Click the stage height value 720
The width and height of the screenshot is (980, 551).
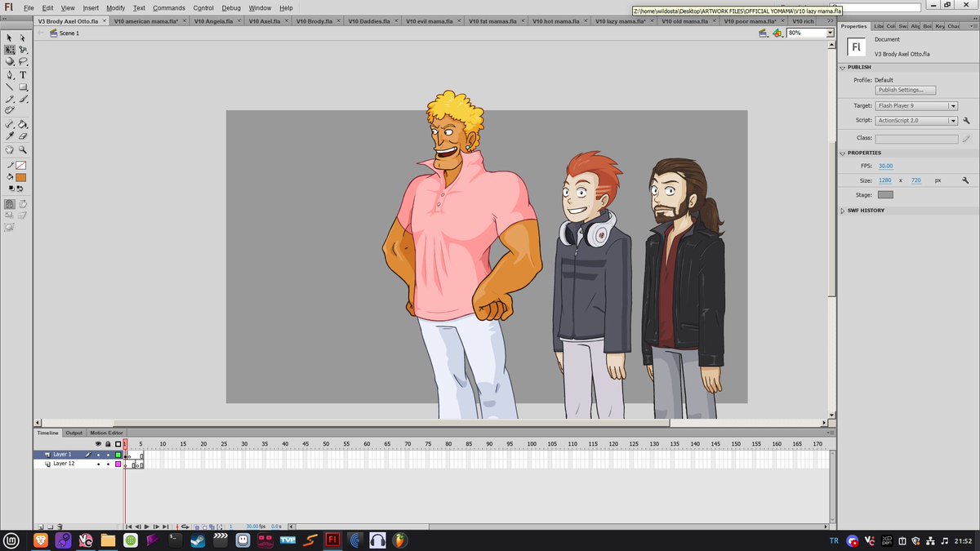[x=915, y=180]
